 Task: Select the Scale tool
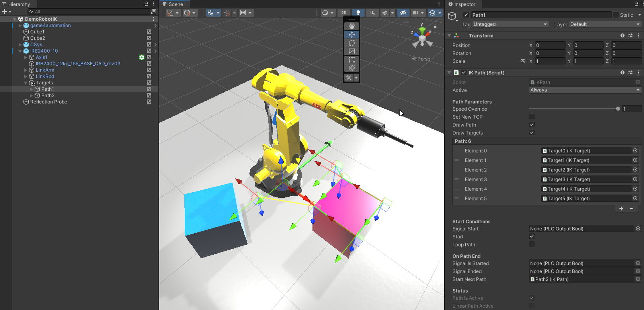click(351, 51)
